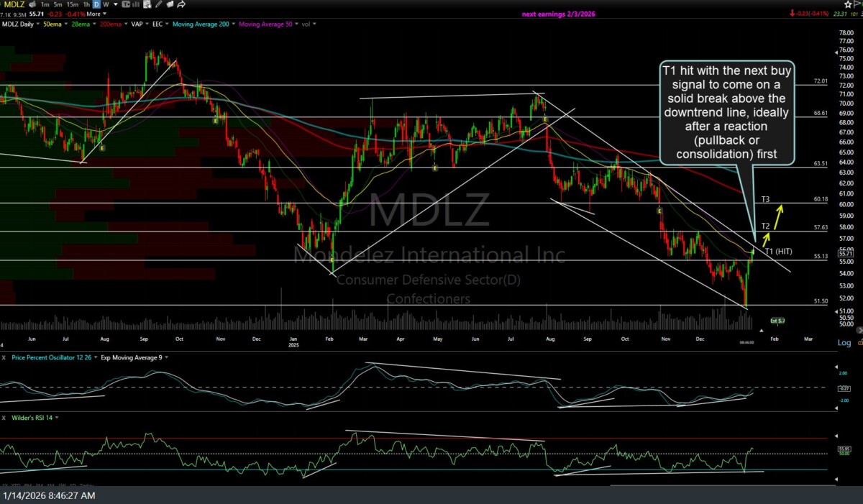Viewport: 863px width, 504px height.
Task: Select the 15m timeframe tab
Action: (72, 4)
